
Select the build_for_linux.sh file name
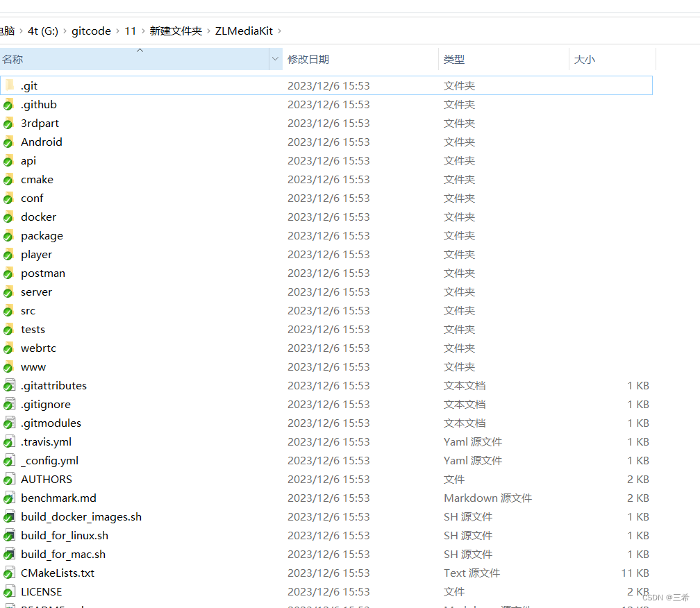[x=65, y=535]
